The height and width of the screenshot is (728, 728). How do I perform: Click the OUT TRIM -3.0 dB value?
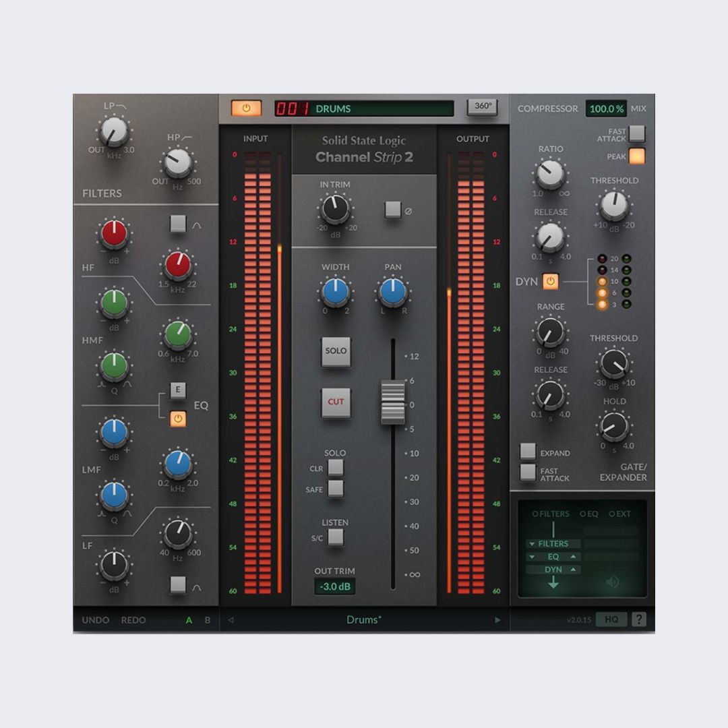(335, 586)
